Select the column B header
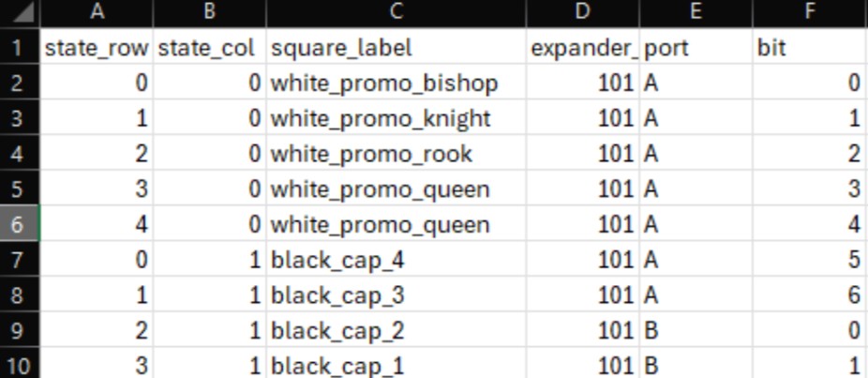Viewport: 868px width, 378px height. tap(209, 12)
